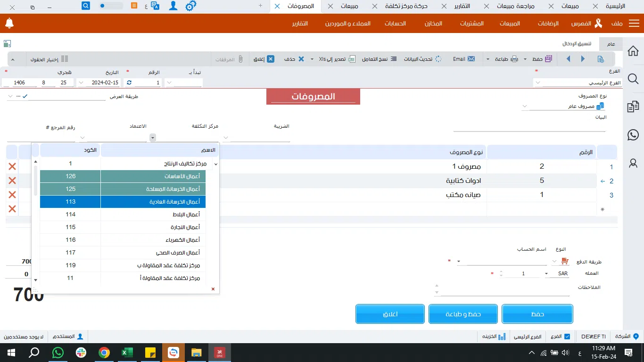The image size is (644, 362).
Task: Select the تصدير إلى Xls export icon
Action: click(353, 58)
